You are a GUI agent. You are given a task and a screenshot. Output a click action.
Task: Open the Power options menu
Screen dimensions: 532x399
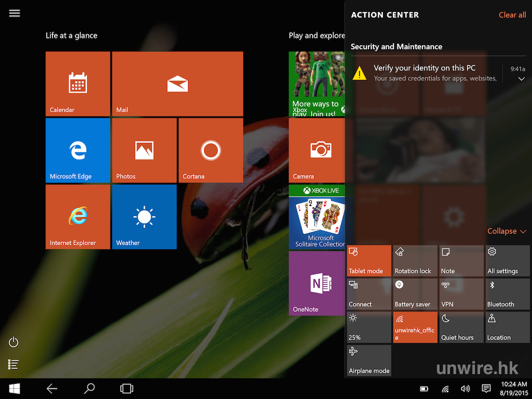click(14, 342)
